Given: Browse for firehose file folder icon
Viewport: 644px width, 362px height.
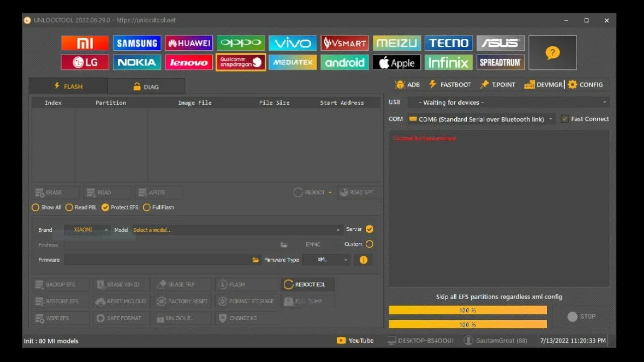Looking at the screenshot, I should click(284, 245).
